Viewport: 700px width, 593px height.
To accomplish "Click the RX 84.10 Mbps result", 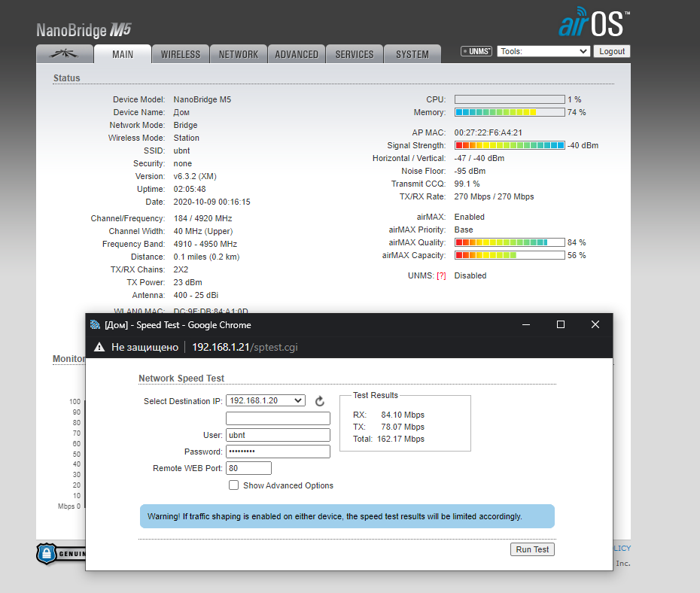I will click(x=388, y=415).
